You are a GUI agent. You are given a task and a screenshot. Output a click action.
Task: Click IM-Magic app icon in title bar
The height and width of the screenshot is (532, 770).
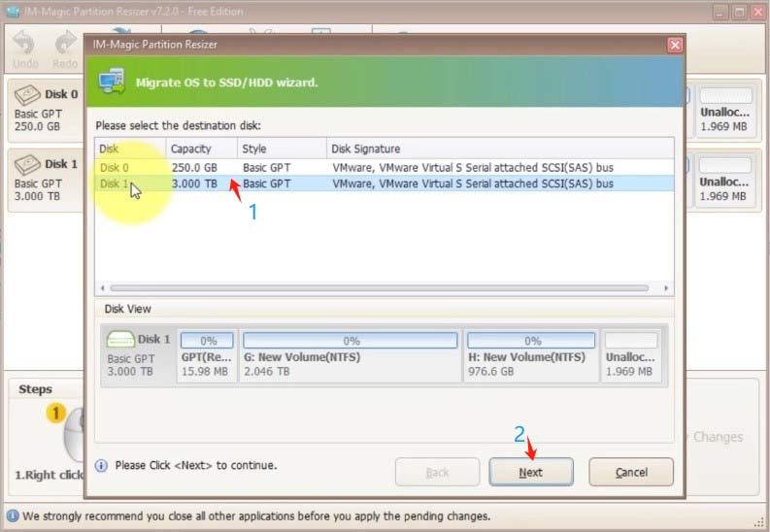coord(13,12)
